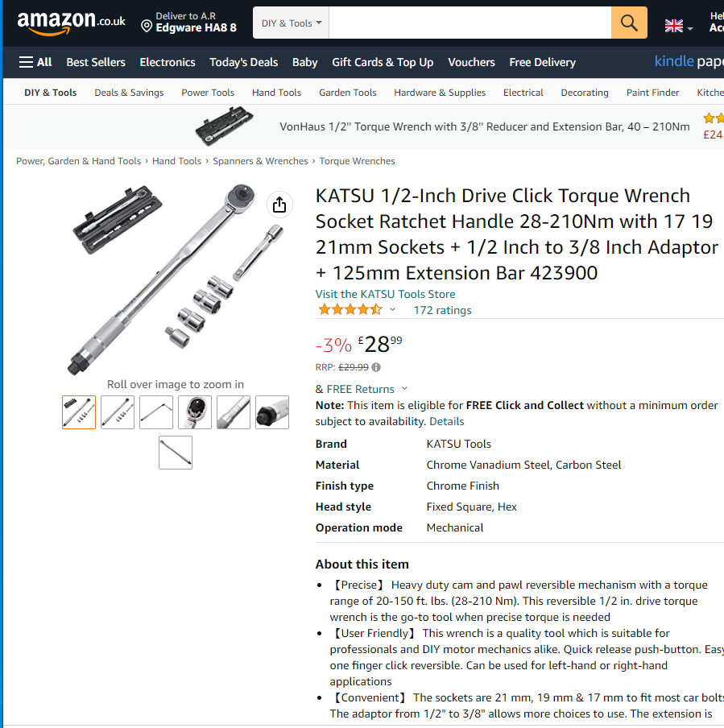This screenshot has width=724, height=728.
Task: Click the Amazon.co.uk logo
Action: point(71,23)
